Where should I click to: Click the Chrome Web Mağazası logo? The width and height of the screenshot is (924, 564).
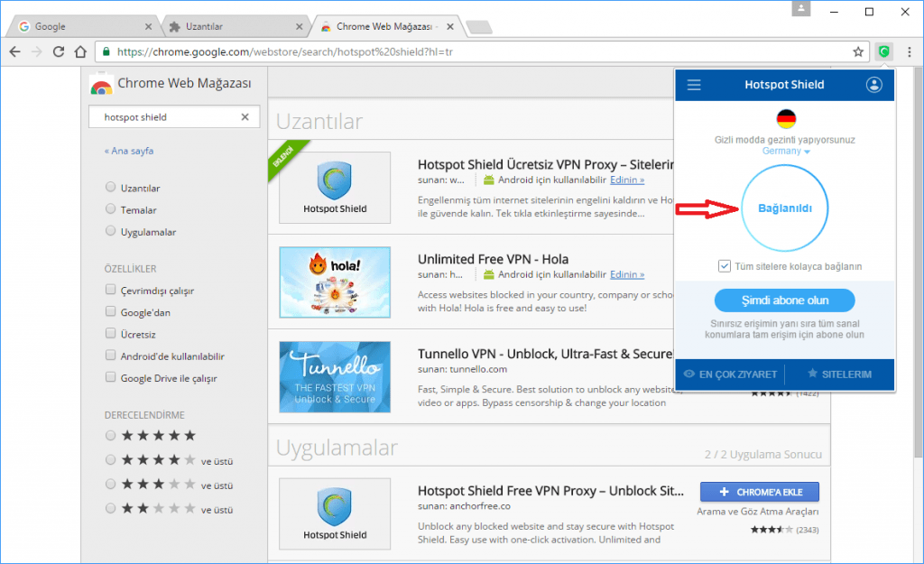[101, 86]
